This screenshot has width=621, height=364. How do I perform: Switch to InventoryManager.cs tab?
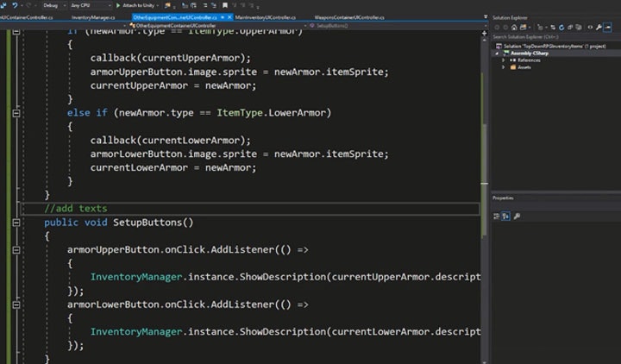pyautogui.click(x=93, y=17)
